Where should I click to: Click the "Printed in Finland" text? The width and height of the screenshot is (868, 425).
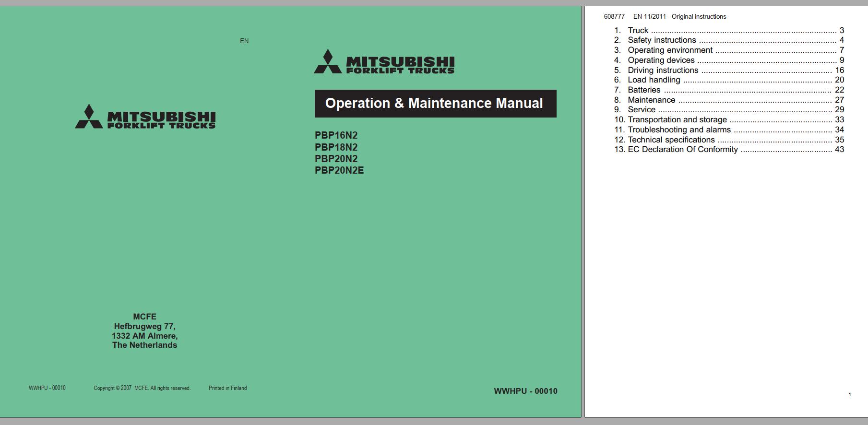pyautogui.click(x=227, y=388)
